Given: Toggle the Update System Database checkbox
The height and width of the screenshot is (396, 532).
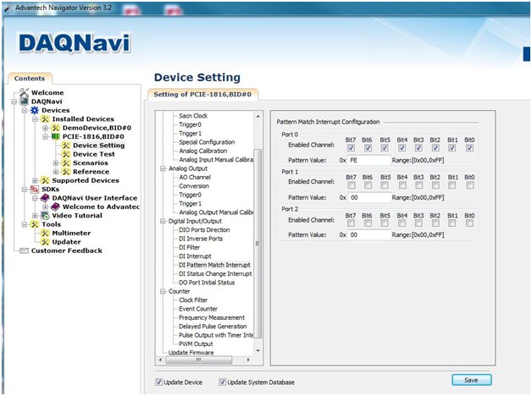Looking at the screenshot, I should tap(222, 382).
